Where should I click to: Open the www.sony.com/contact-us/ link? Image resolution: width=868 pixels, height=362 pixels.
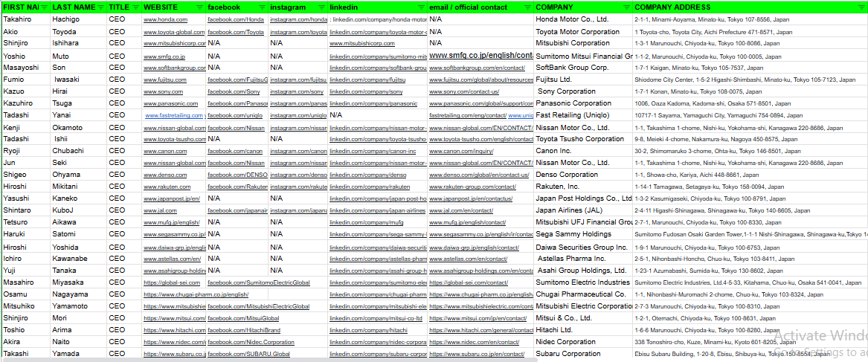click(x=464, y=92)
